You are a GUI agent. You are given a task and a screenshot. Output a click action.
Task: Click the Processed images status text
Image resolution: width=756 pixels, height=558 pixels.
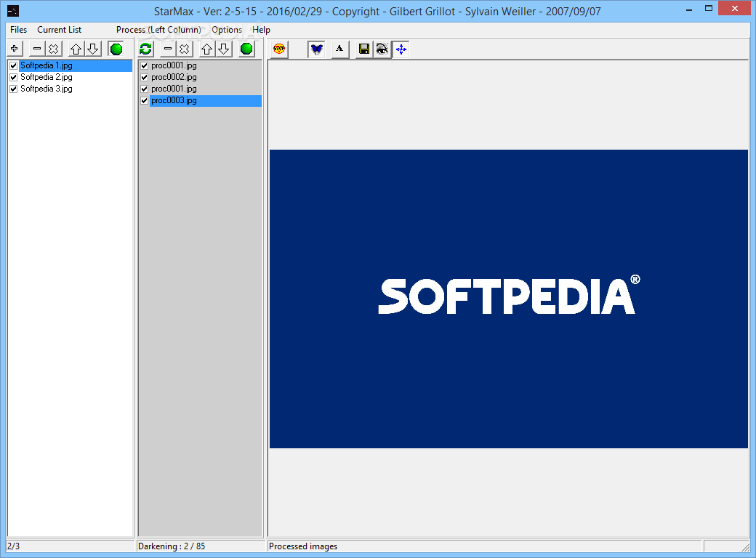coord(303,546)
